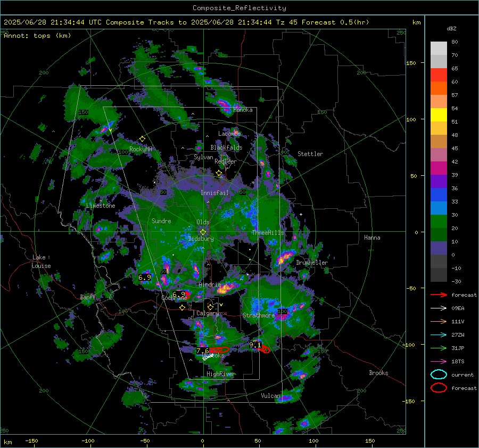
Task: Click the RedDeer city label
Action: (x=226, y=161)
